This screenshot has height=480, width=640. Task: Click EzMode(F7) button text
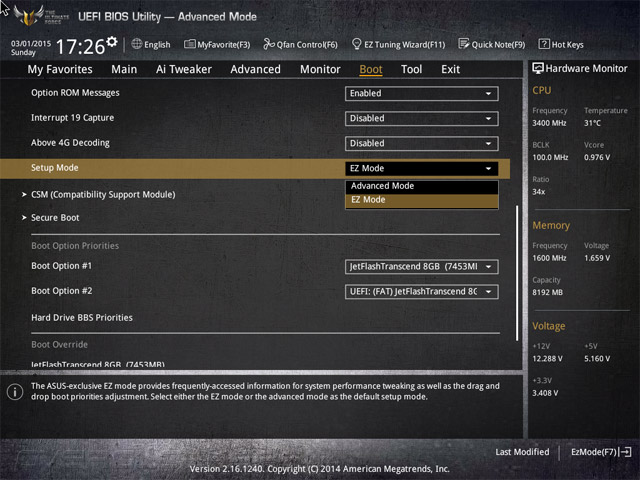tap(594, 452)
